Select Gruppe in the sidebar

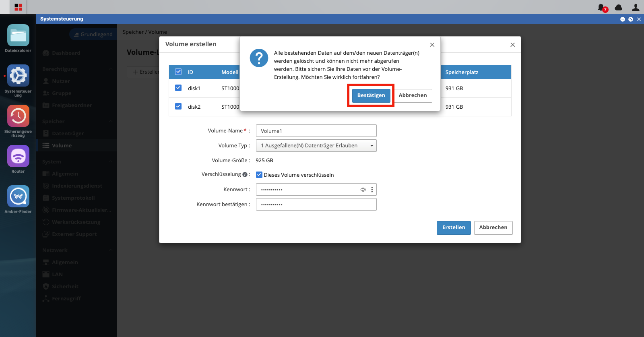click(x=76, y=93)
